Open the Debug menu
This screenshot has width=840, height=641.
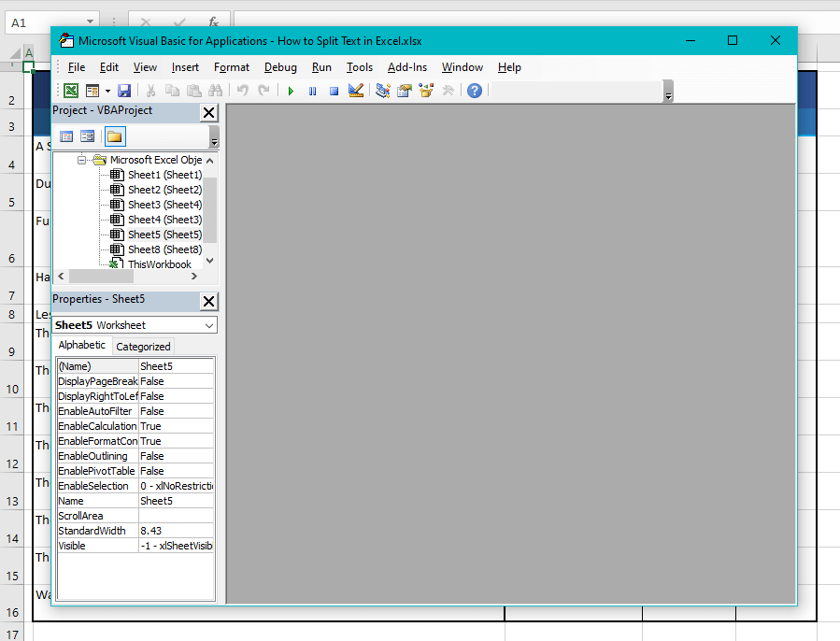(x=280, y=66)
